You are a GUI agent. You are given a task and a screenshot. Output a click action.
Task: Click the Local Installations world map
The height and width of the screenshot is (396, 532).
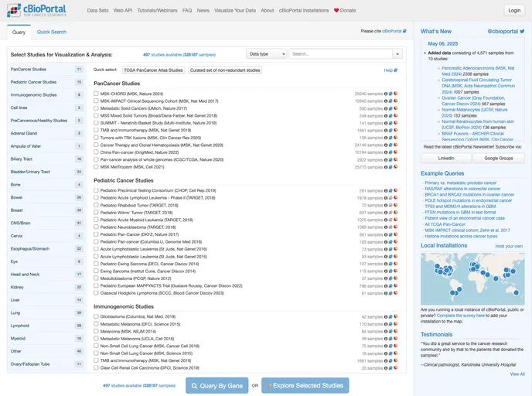pyautogui.click(x=472, y=278)
